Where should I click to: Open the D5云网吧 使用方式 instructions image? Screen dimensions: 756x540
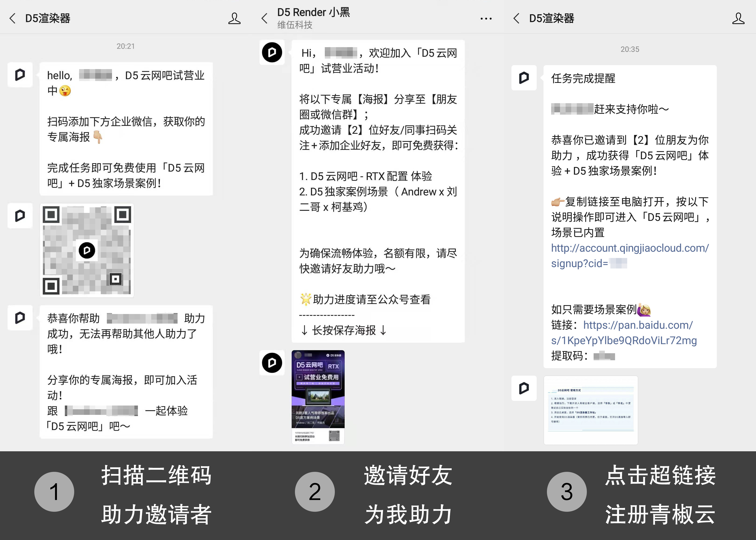[x=591, y=410]
